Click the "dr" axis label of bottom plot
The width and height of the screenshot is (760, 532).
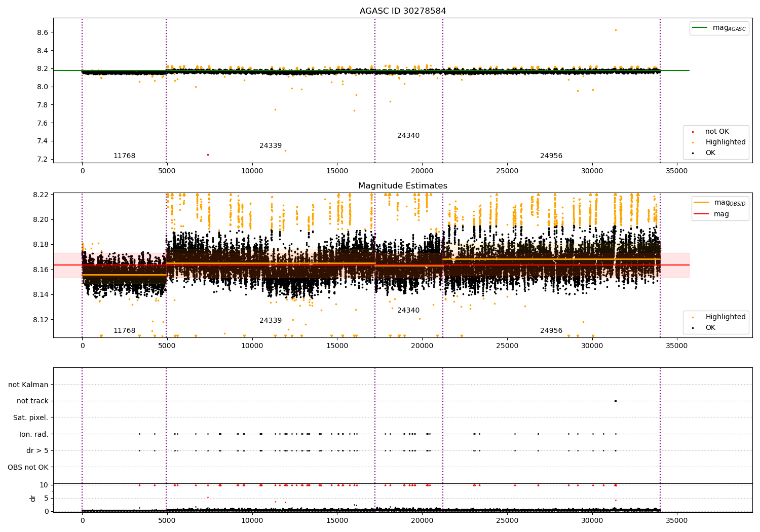point(33,498)
